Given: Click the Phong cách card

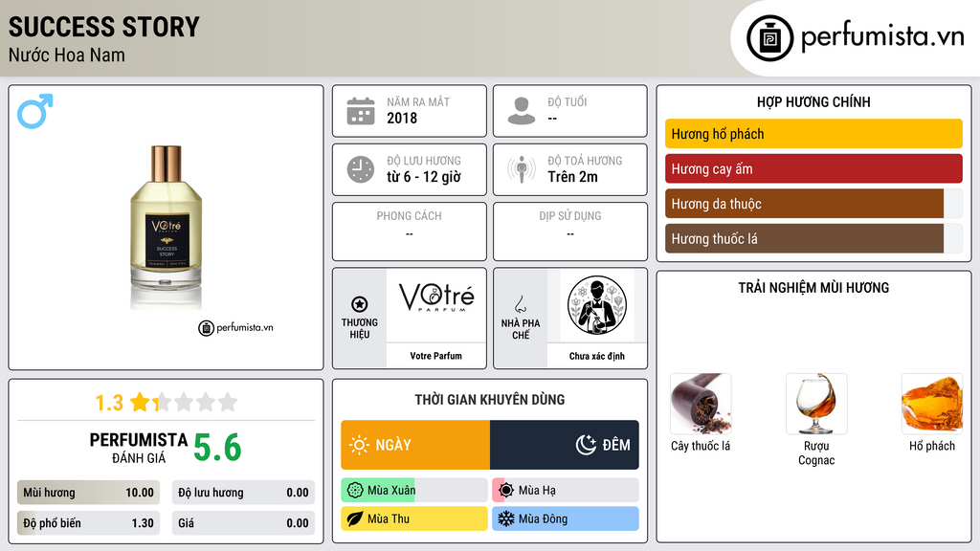Looking at the screenshot, I should pyautogui.click(x=410, y=231).
